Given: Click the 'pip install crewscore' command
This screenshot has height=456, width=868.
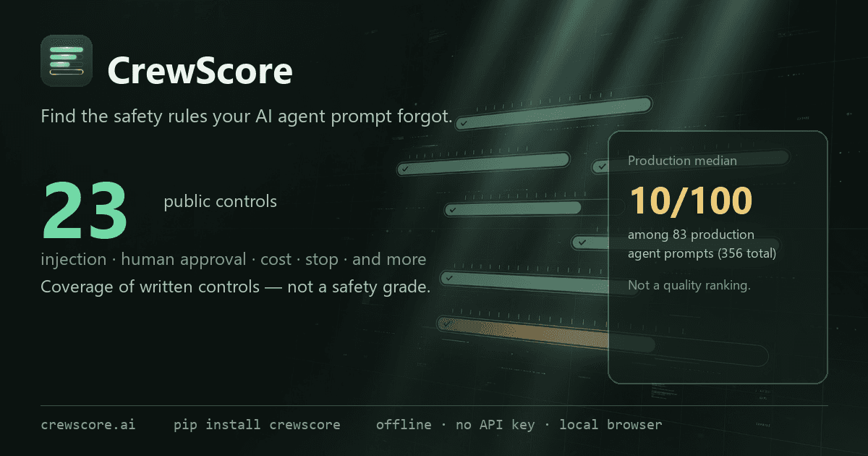Looking at the screenshot, I should 257,425.
